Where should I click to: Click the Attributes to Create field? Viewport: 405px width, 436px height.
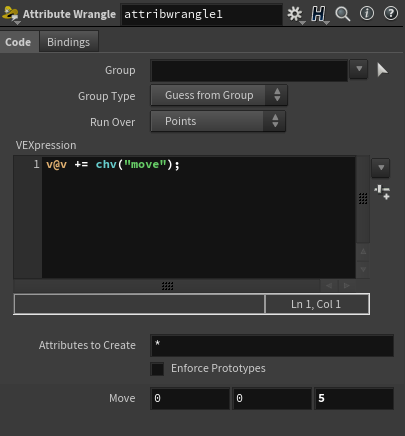[x=272, y=345]
